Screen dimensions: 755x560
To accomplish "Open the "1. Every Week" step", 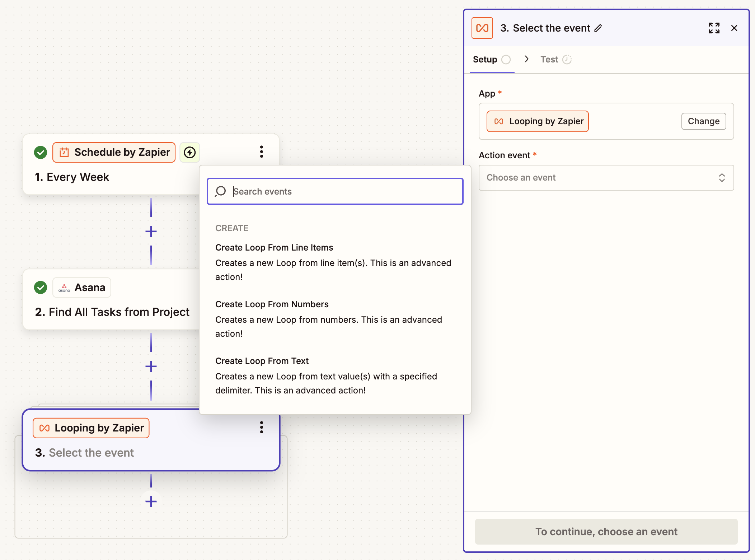I will tap(72, 177).
